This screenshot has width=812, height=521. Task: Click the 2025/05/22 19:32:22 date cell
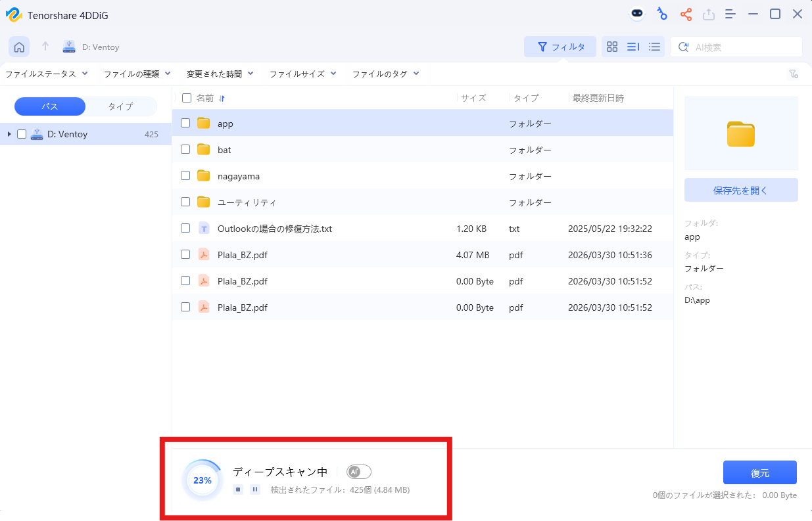point(610,229)
